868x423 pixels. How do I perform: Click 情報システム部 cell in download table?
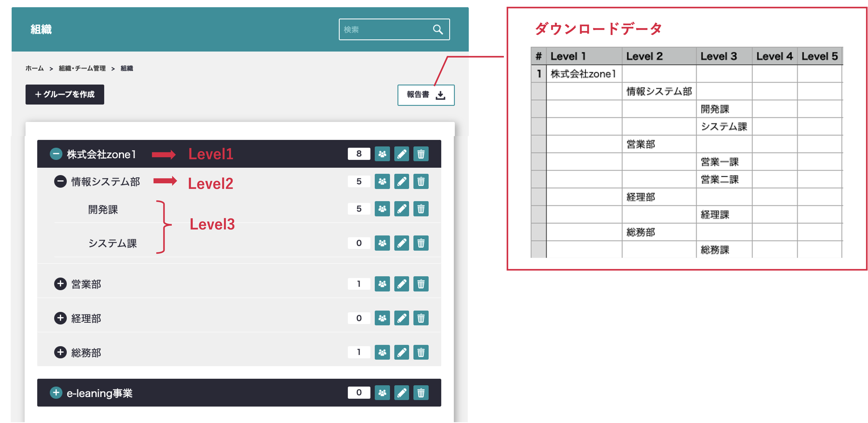click(x=659, y=91)
